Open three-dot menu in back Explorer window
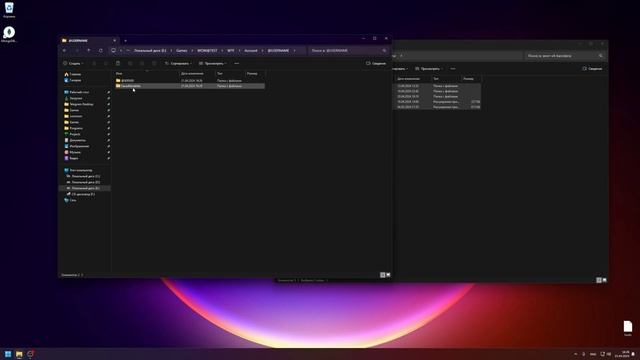 tap(453, 69)
